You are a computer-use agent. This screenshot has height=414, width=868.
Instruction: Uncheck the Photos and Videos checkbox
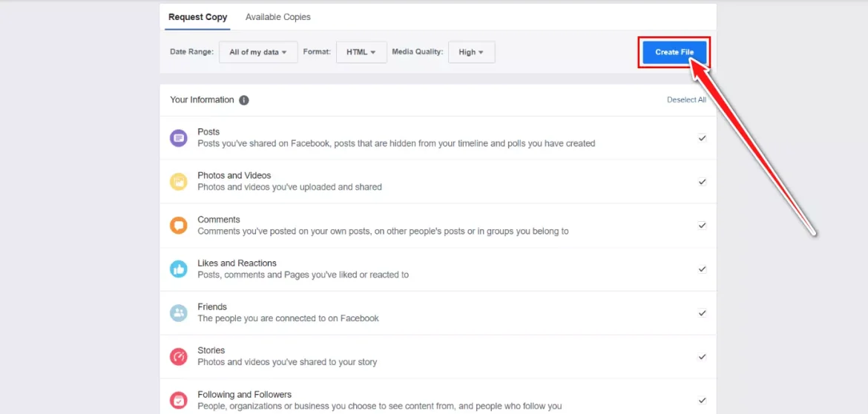702,182
